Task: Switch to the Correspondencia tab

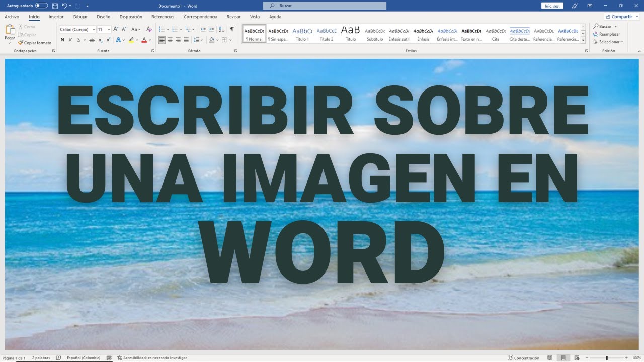Action: point(200,17)
